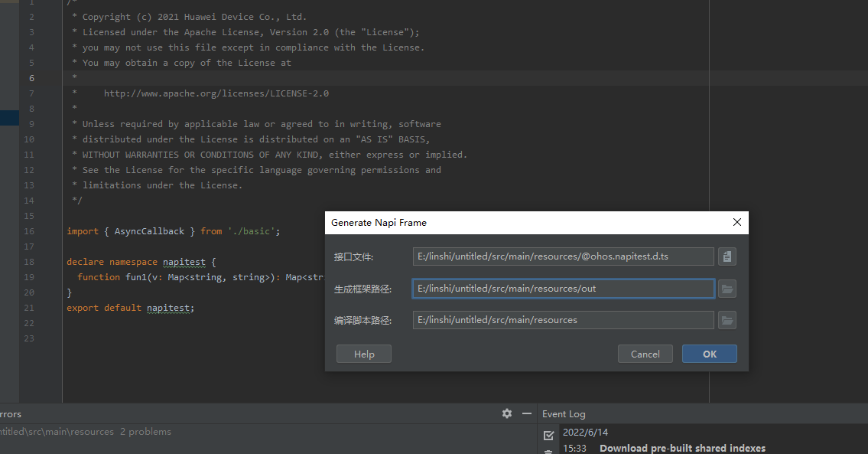Open folder browser for 生成框架路径
868x454 pixels.
point(727,289)
